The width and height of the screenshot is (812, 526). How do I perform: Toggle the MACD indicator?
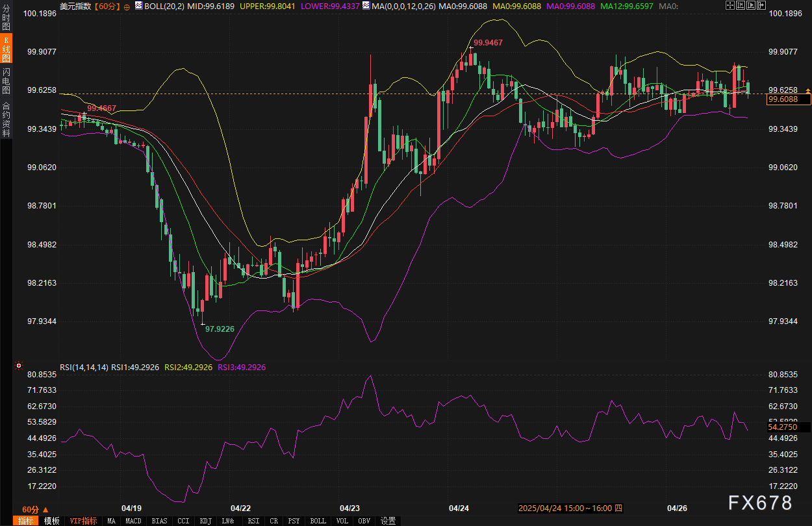pyautogui.click(x=133, y=521)
